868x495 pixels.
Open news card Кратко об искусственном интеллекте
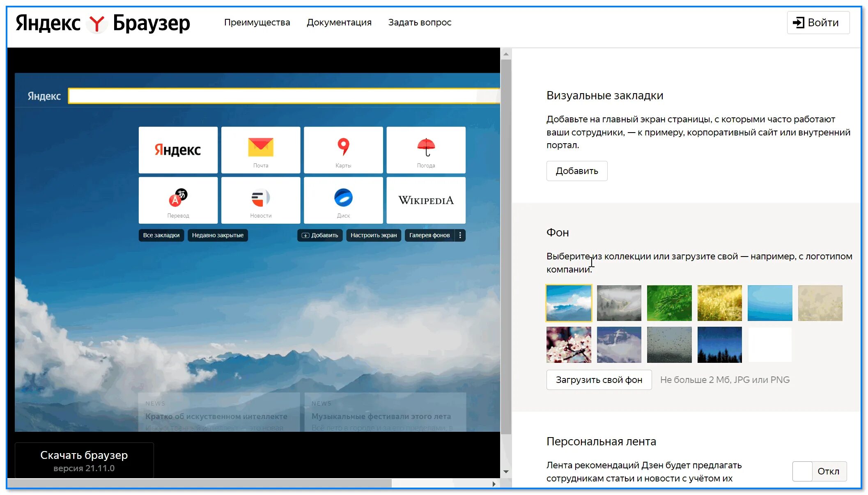pos(219,413)
